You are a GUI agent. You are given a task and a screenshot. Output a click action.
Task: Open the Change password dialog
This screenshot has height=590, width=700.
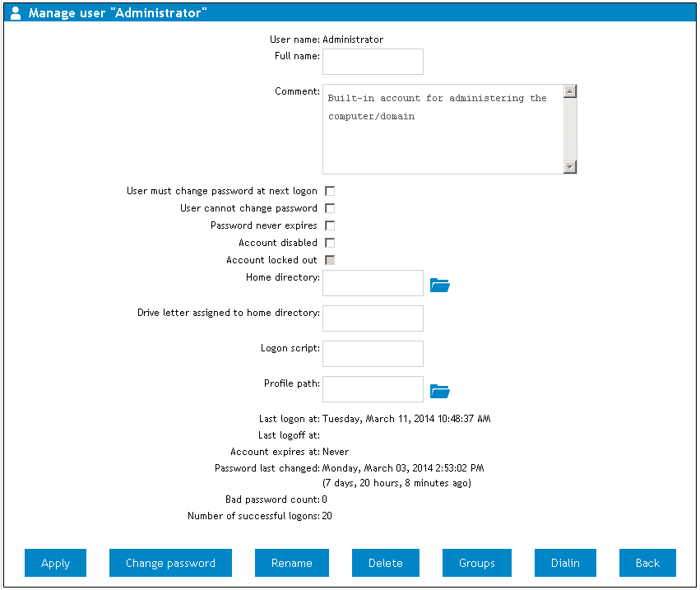click(170, 563)
